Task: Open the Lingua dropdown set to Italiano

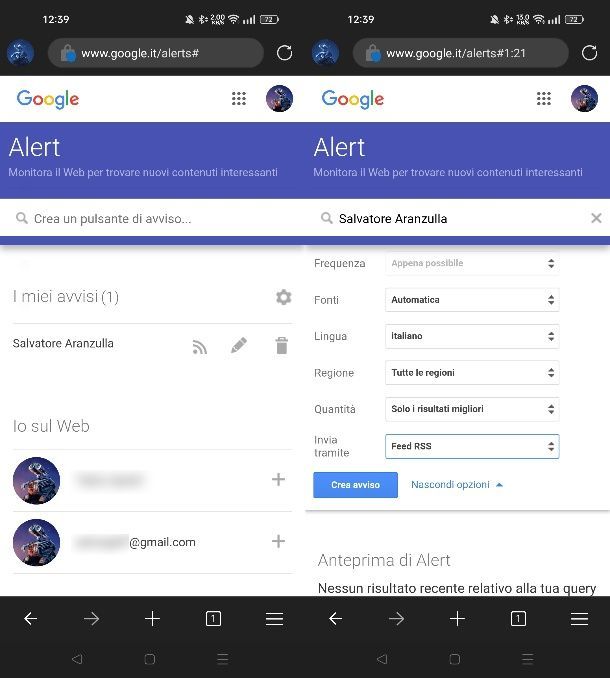Action: [472, 336]
